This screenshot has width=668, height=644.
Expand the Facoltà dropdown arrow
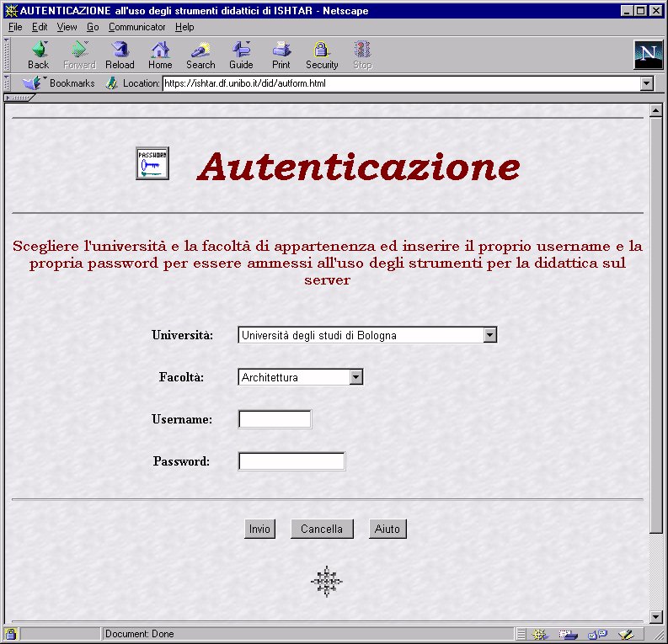click(356, 376)
